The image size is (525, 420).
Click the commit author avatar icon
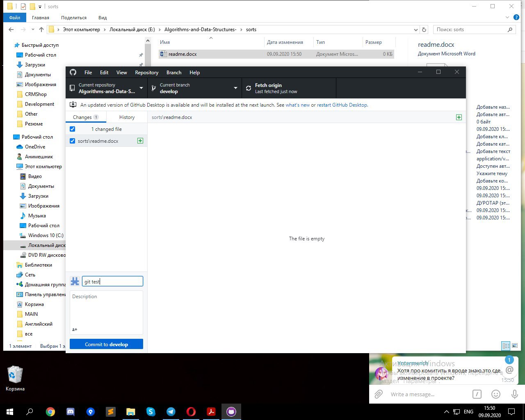tap(75, 281)
